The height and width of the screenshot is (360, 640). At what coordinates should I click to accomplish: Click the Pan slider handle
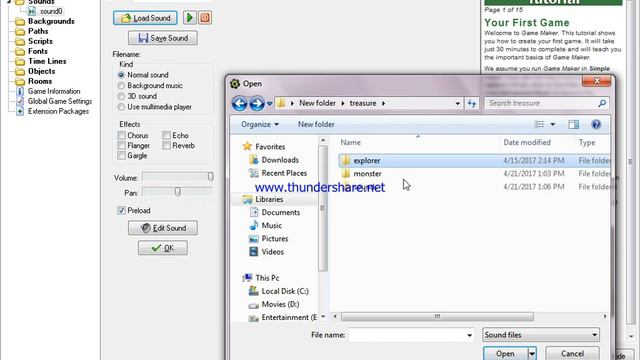coord(178,191)
